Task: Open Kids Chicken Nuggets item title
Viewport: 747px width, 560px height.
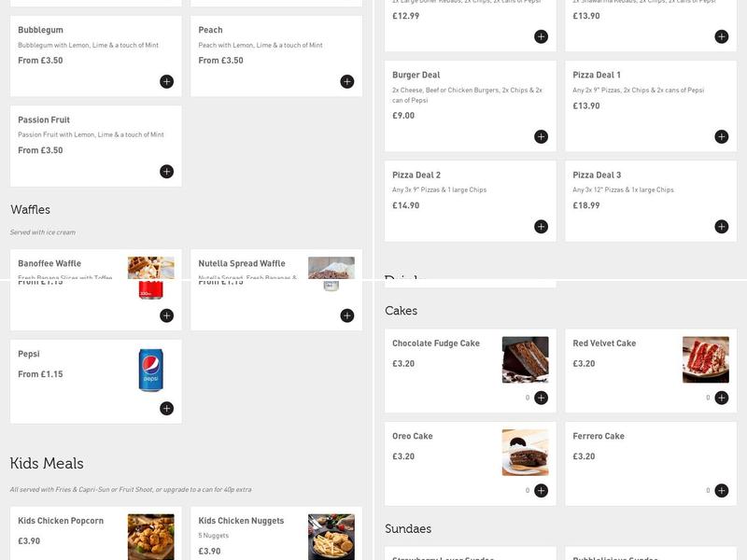Action: pos(241,521)
